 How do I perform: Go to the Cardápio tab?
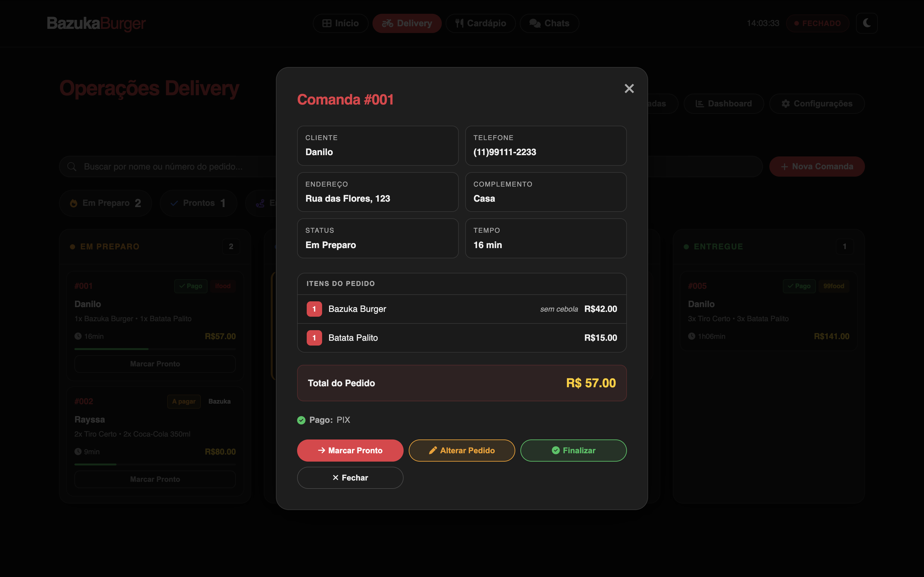click(480, 23)
